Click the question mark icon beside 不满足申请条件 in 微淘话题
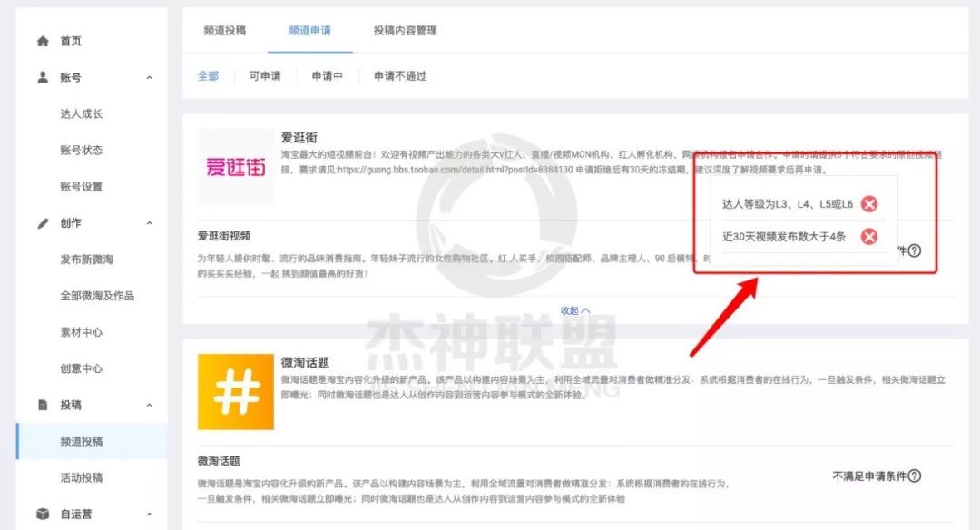 click(x=915, y=476)
